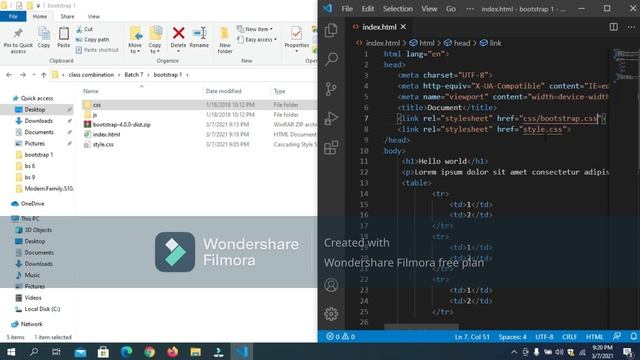Click Pin to Quick access in File Explorer
Image resolution: width=640 pixels, height=360 pixels.
18,41
